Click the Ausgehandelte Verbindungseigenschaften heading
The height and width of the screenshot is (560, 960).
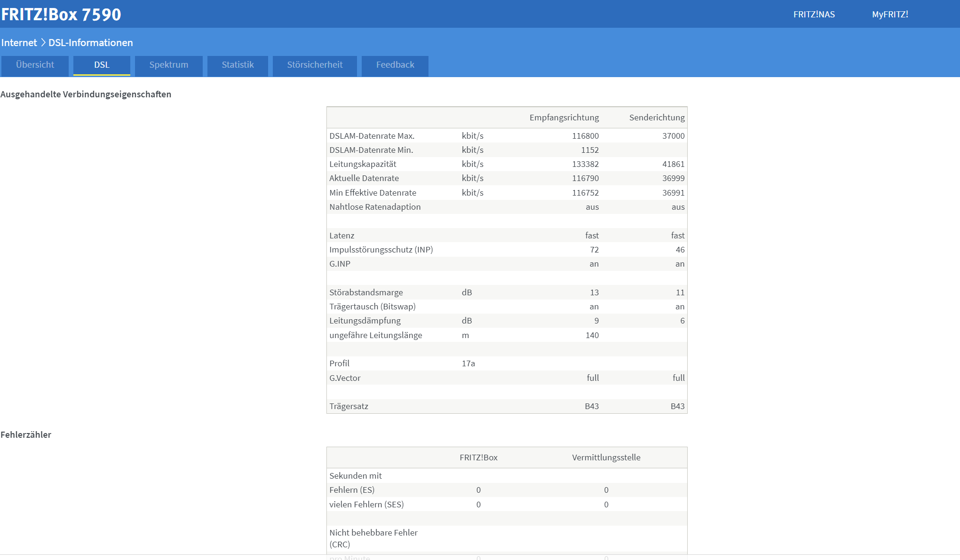coord(86,95)
